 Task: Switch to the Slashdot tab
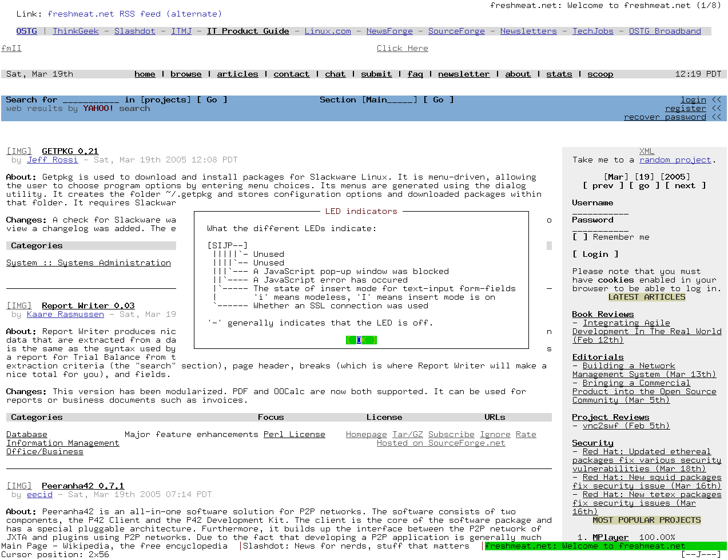click(x=357, y=546)
